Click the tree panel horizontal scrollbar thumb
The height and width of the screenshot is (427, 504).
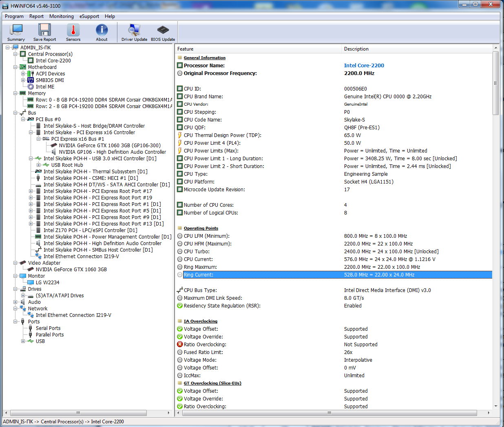78,413
